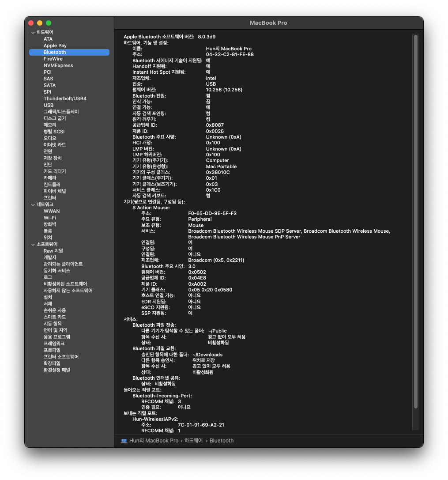
Task: Open 동기화 서비스 entry
Action: click(x=56, y=271)
